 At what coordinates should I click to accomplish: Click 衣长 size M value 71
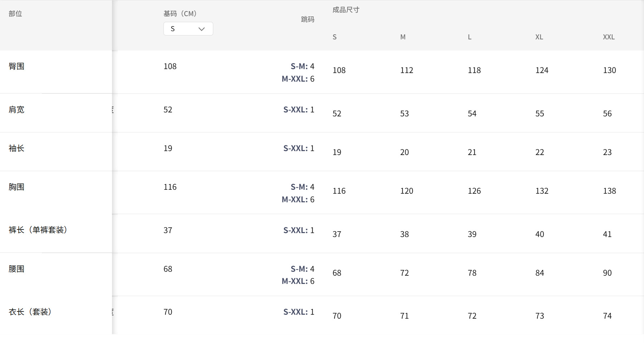coord(404,316)
